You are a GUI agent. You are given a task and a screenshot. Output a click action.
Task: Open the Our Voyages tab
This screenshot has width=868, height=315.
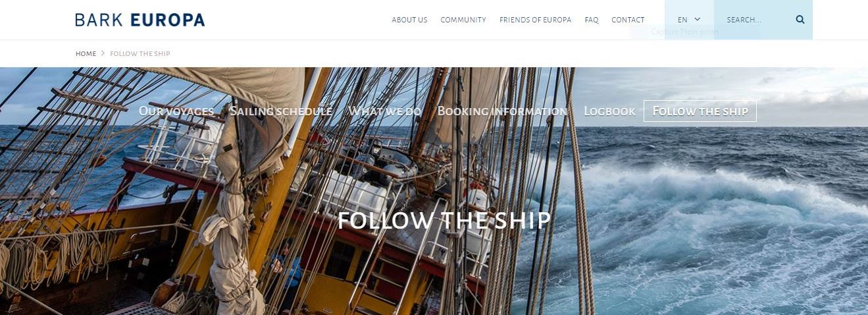point(176,111)
